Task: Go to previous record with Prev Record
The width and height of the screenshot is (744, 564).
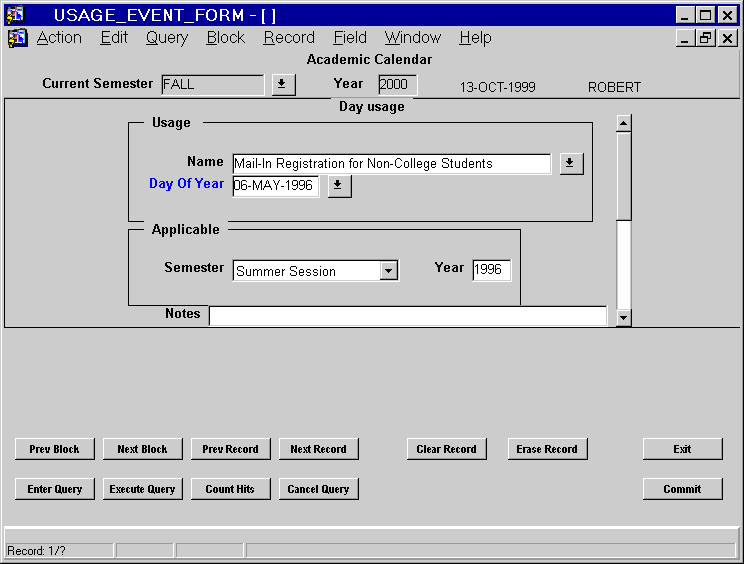Action: (231, 449)
